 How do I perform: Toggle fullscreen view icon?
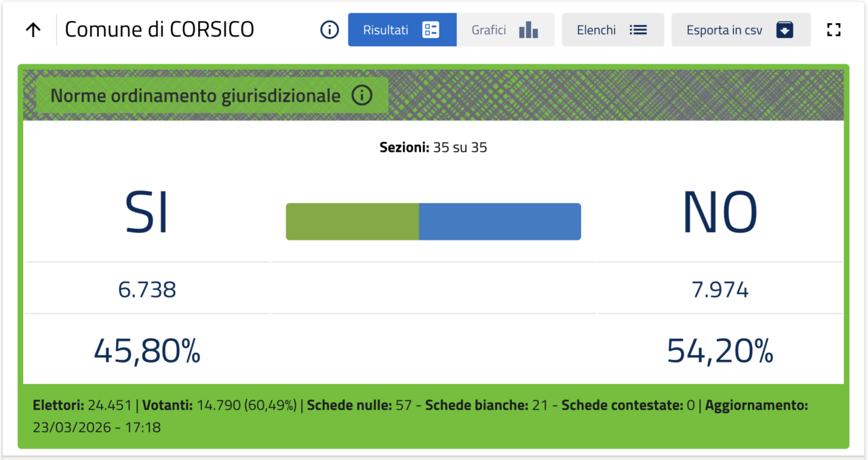833,30
